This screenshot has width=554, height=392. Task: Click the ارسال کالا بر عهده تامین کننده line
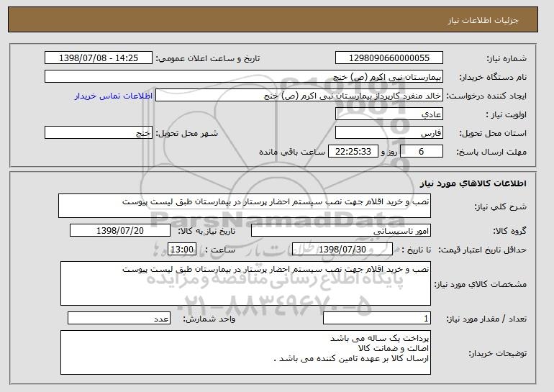(x=351, y=358)
